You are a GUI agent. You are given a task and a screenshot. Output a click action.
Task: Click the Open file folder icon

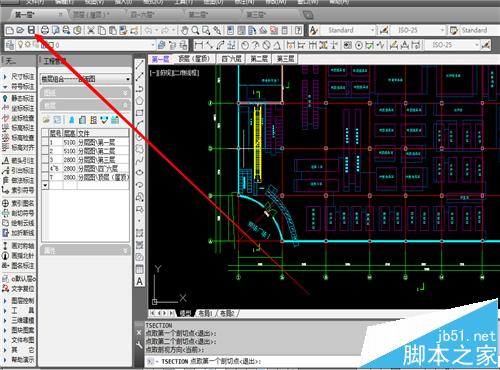point(20,30)
